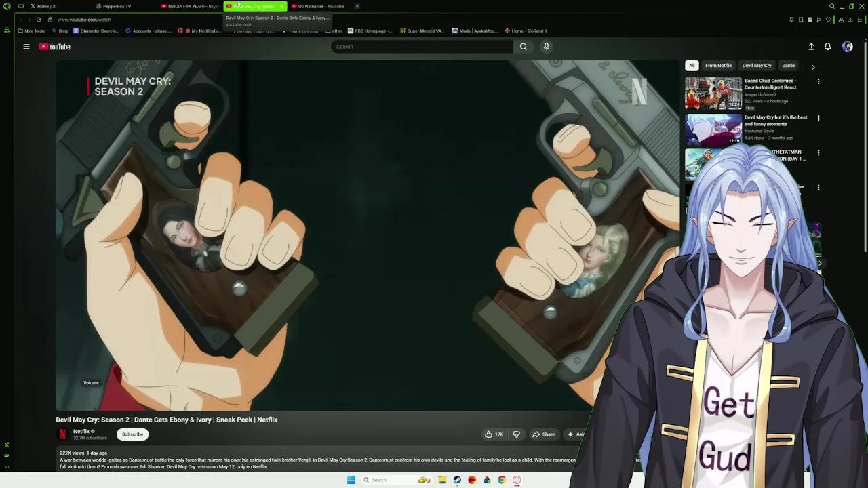The width and height of the screenshot is (868, 488).
Task: Select the From Netflix filter chip
Action: tap(718, 66)
